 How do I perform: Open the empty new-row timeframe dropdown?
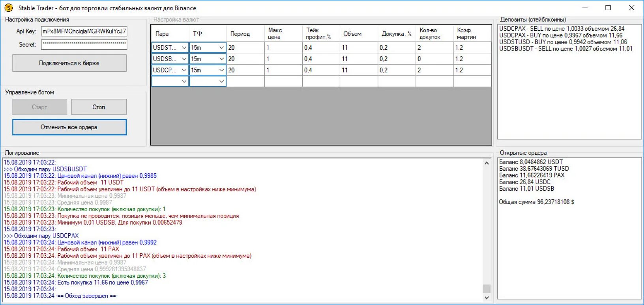221,81
